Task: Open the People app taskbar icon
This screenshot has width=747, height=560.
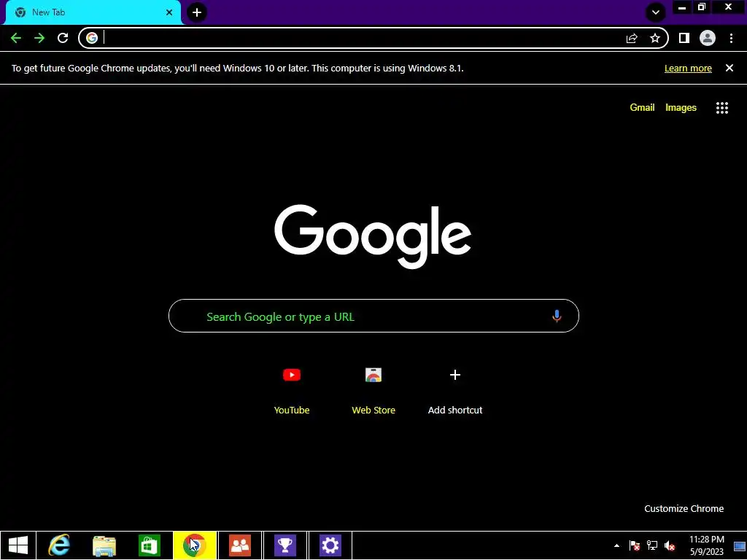Action: pos(239,545)
